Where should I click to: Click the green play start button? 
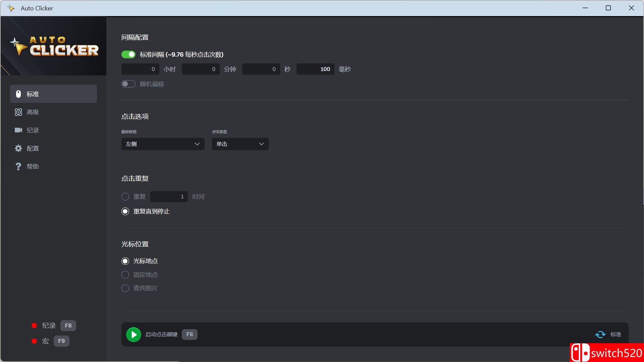(x=133, y=335)
